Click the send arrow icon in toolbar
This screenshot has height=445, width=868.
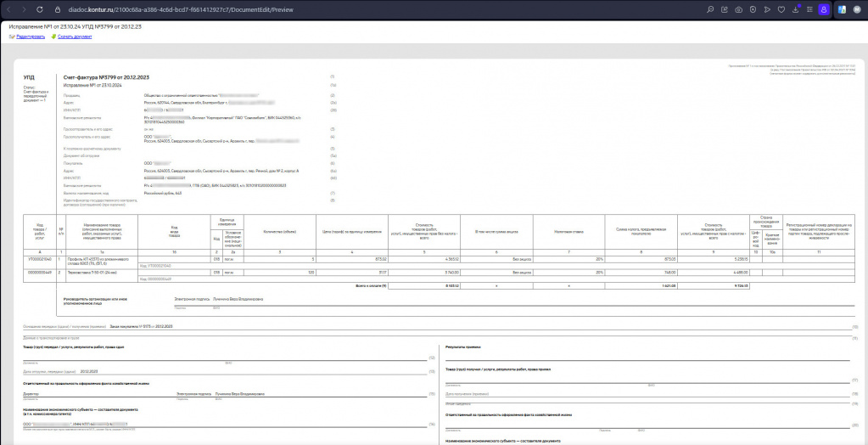[x=767, y=9]
